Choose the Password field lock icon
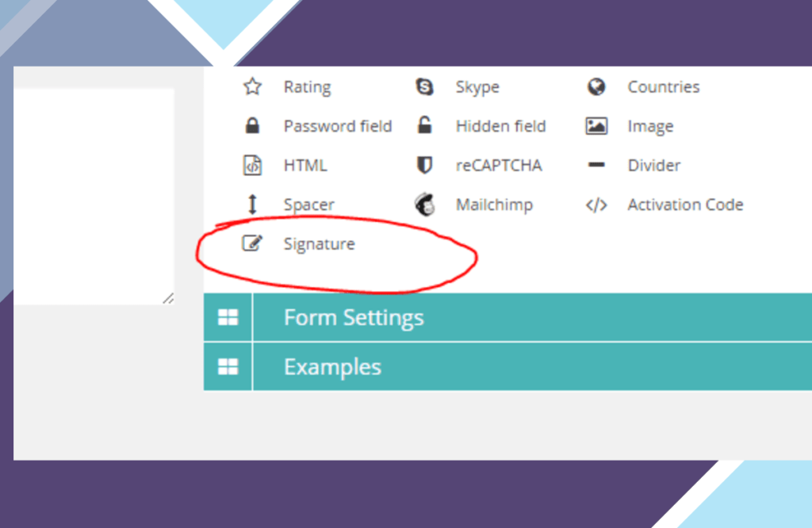 252,126
